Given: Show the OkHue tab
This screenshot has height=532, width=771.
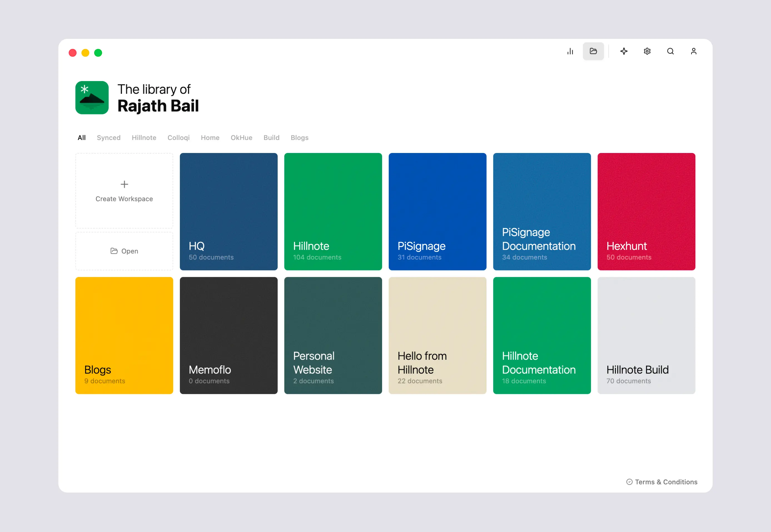Looking at the screenshot, I should pyautogui.click(x=242, y=138).
